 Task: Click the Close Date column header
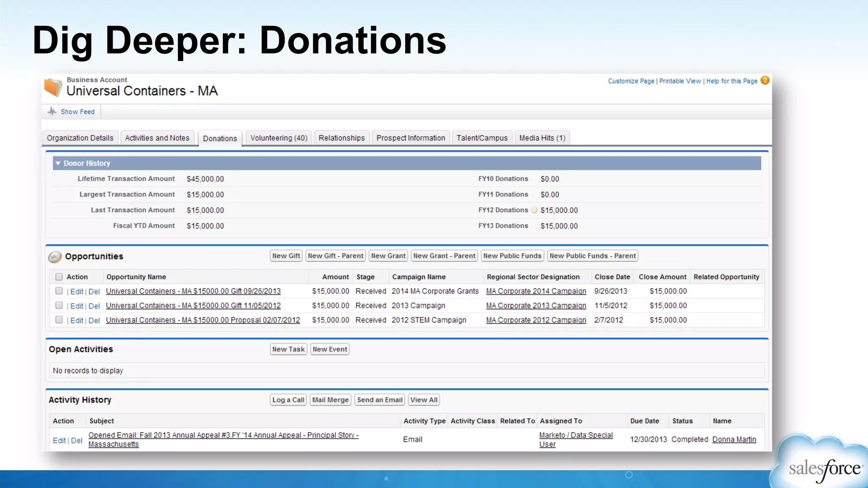coord(612,277)
